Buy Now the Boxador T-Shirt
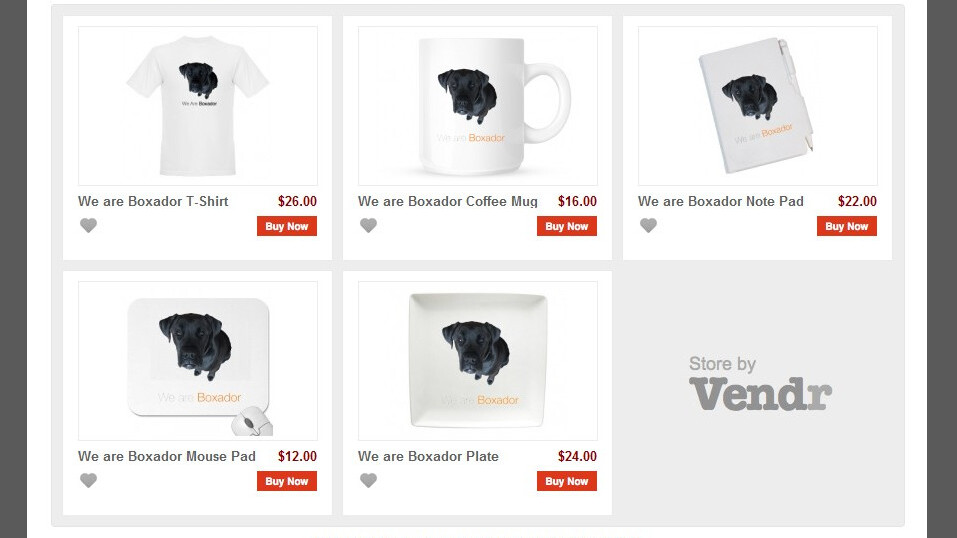The width and height of the screenshot is (957, 538). 287,227
